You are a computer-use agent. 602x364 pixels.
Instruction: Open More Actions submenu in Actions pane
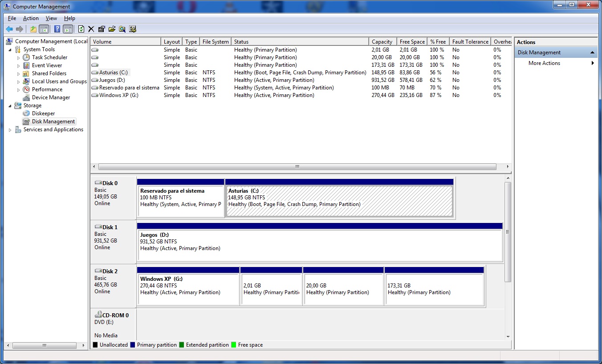tap(556, 63)
